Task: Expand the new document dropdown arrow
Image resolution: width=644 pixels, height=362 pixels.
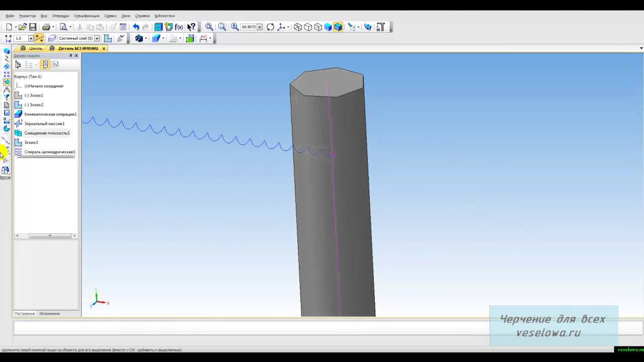Action: [x=16, y=27]
